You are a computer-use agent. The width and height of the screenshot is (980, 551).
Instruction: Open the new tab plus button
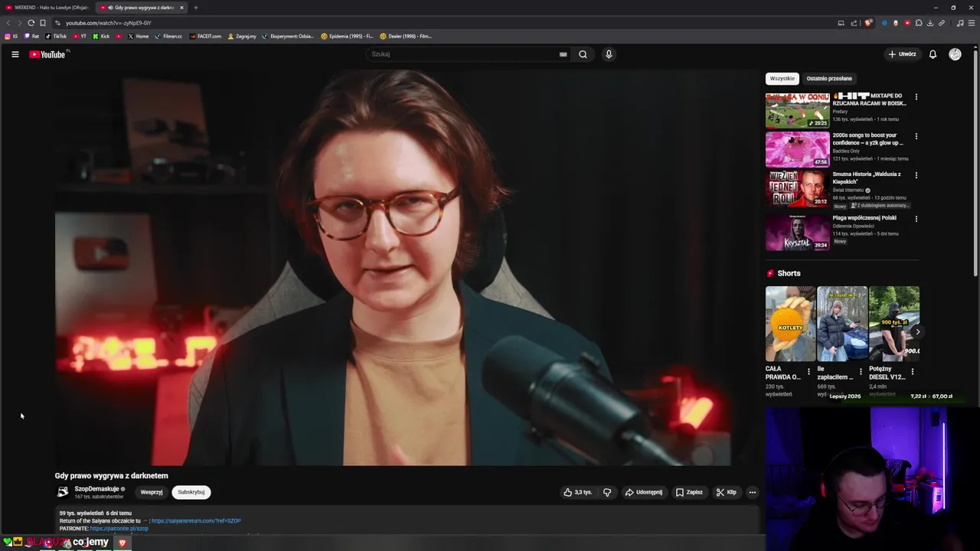coord(195,8)
